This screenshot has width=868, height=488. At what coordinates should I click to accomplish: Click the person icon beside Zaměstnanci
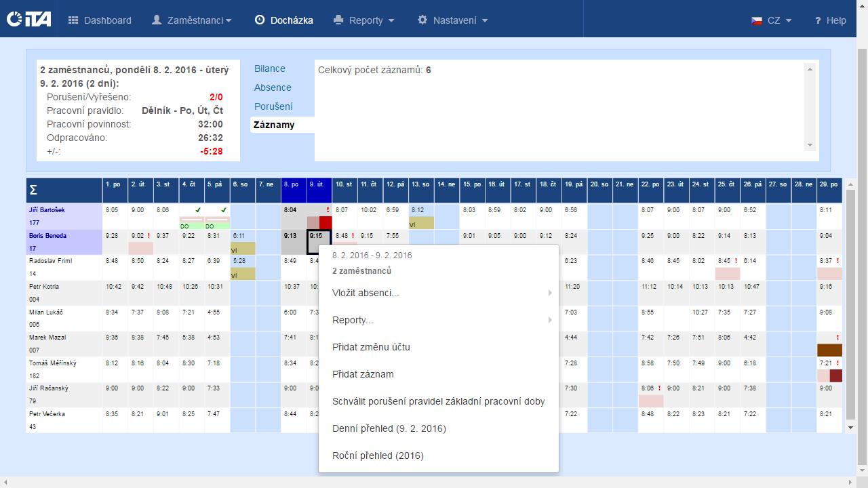point(157,20)
